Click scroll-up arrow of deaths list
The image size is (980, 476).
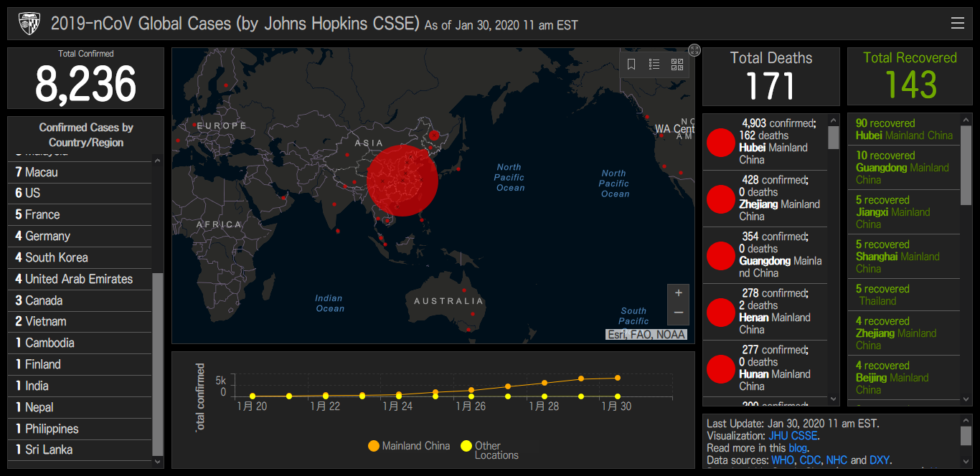point(834,120)
